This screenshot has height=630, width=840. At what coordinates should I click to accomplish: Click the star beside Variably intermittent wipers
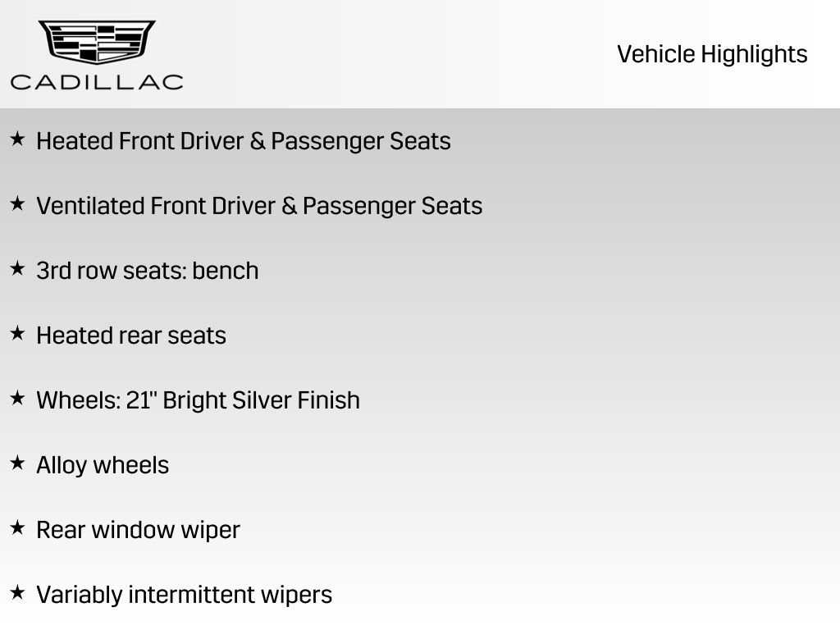pos(17,593)
